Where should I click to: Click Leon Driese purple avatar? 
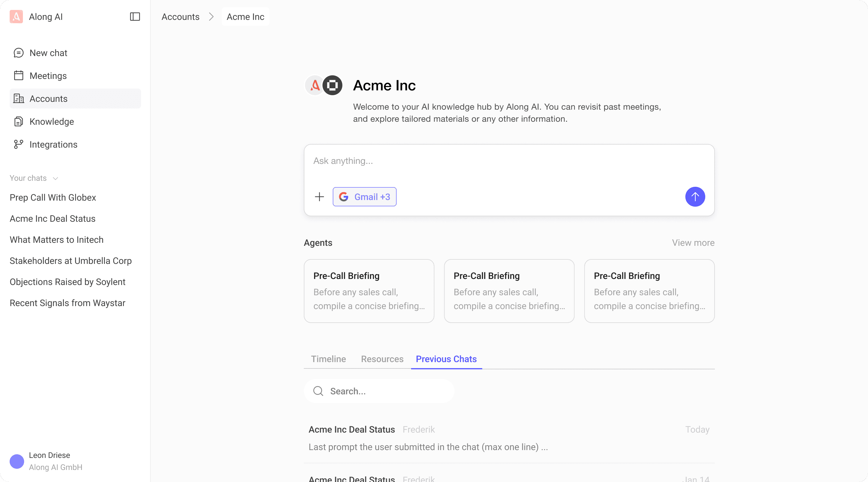tap(17, 461)
